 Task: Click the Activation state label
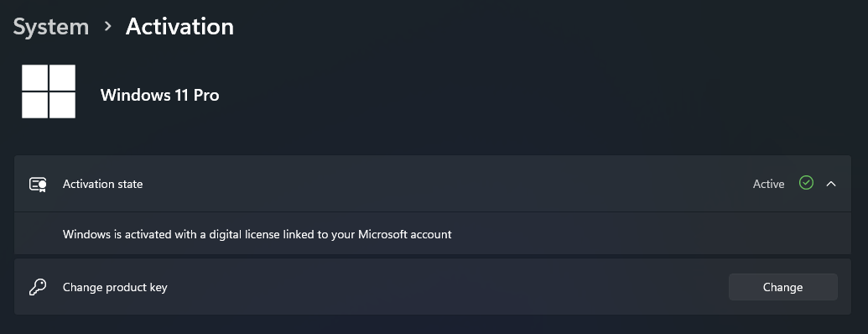(102, 184)
